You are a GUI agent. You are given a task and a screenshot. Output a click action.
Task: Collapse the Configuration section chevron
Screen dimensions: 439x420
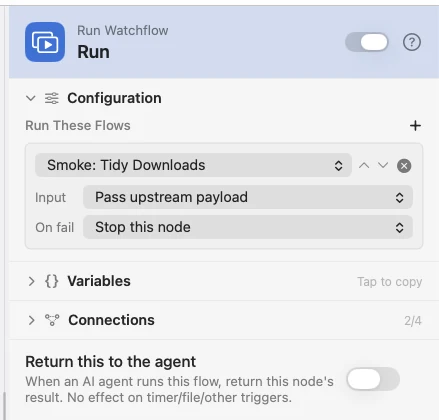(x=31, y=98)
